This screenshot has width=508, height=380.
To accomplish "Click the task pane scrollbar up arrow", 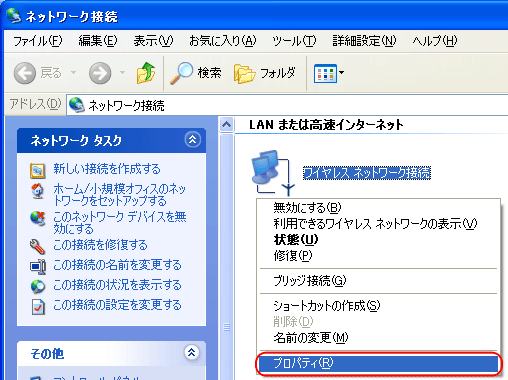I will tap(227, 125).
